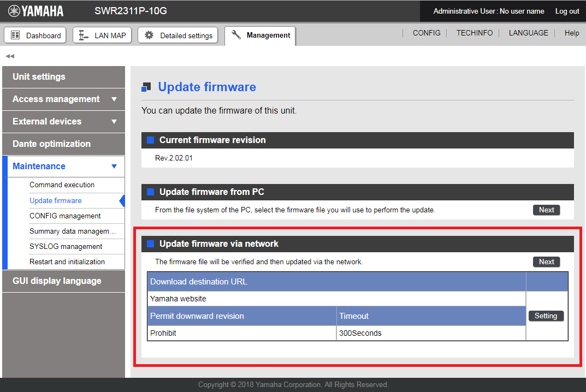Expand the Access management menu
Viewport: 586px width, 392px height.
click(x=114, y=99)
